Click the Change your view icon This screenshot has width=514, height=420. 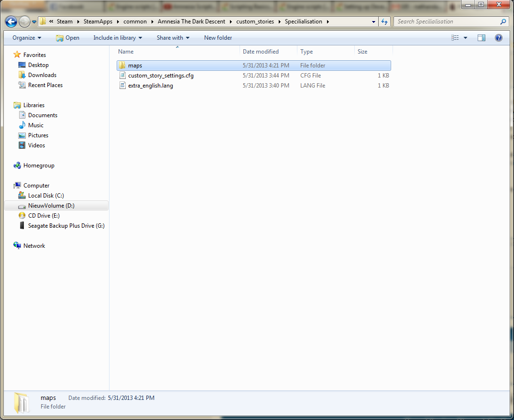(x=455, y=38)
